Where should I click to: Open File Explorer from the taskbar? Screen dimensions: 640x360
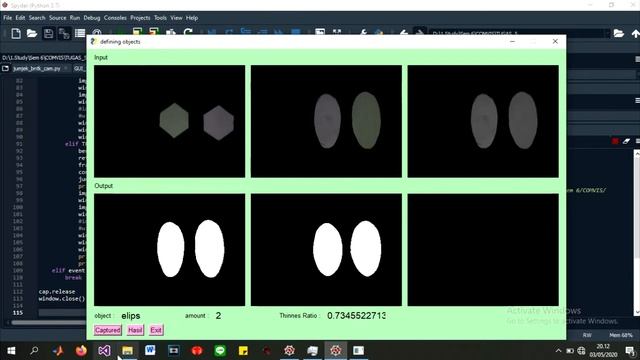(127, 351)
